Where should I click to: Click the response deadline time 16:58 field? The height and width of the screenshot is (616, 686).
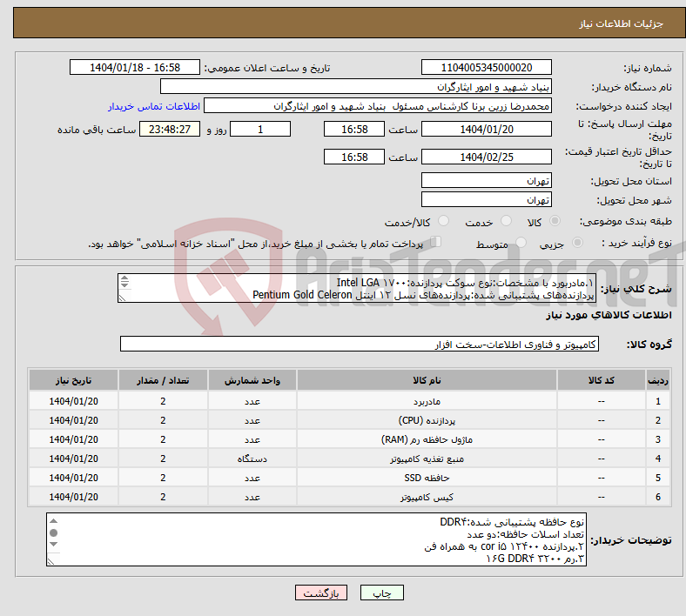point(354,129)
